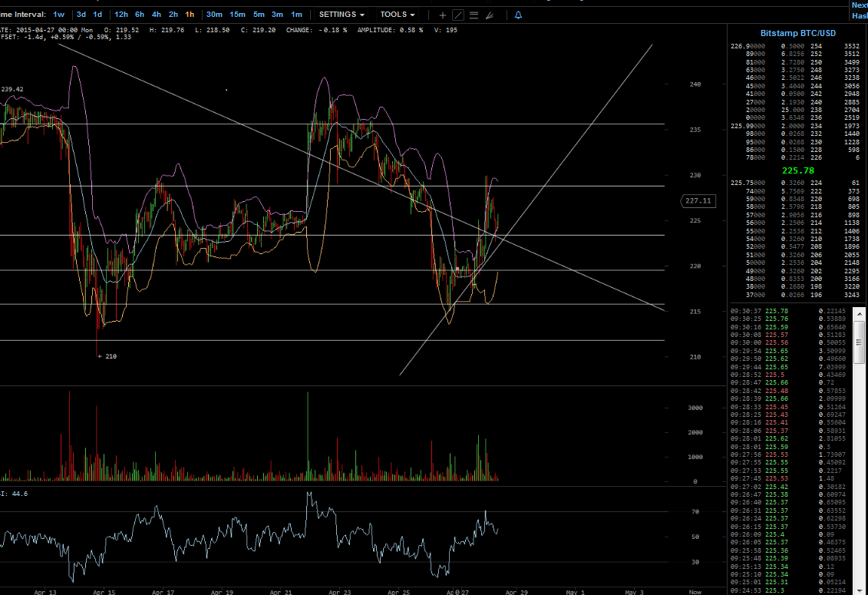Viewport: 868px width, 595px height.
Task: Click the price alert bell icon
Action: (x=518, y=15)
